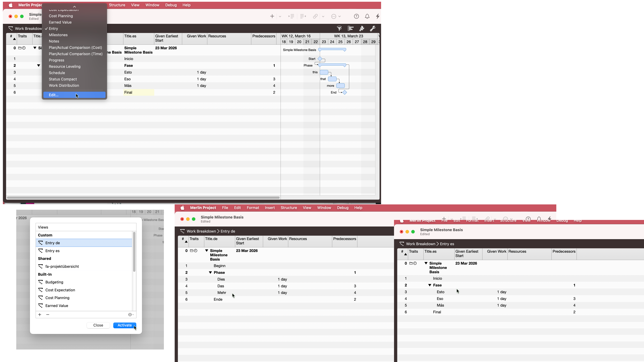Viewport: 644px width, 362px height.
Task: Click the filter funnel icon in view bar
Action: (x=339, y=28)
